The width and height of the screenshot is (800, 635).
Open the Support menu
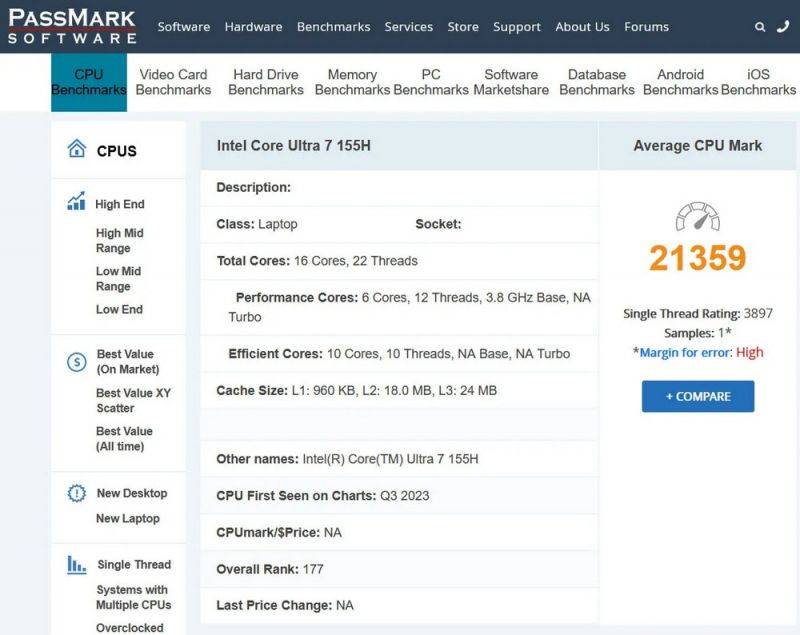pos(517,27)
